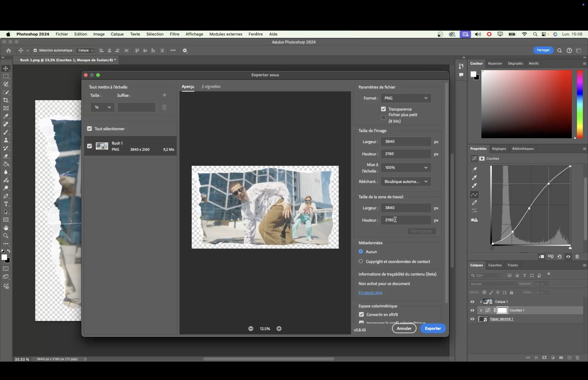Switch to the 2 vignettes tab
Viewport: 588px width, 380px height.
coord(211,87)
